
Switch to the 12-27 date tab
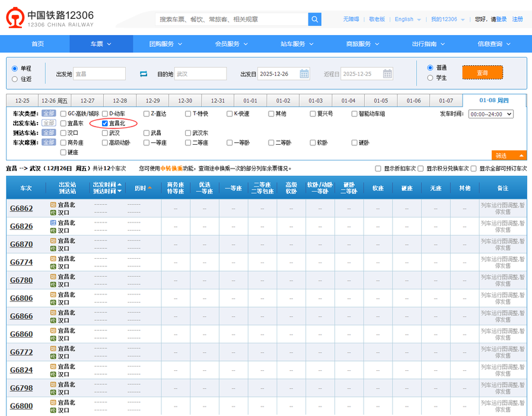click(x=87, y=101)
